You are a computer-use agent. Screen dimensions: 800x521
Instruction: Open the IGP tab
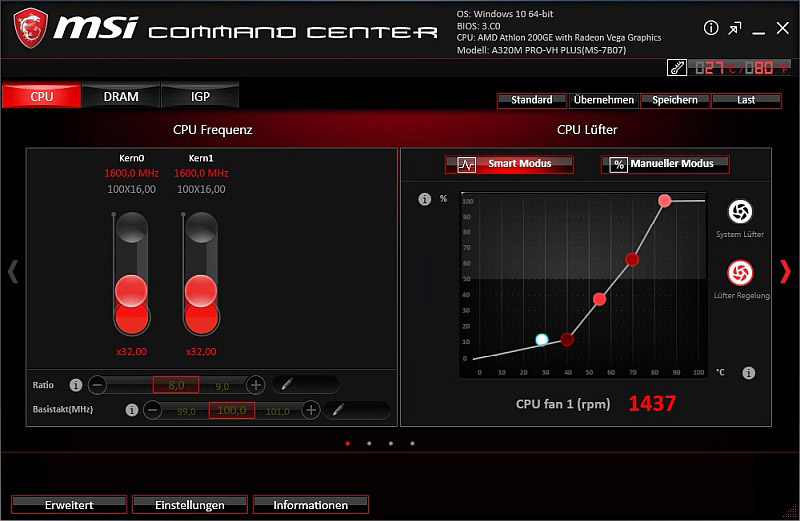[x=200, y=96]
